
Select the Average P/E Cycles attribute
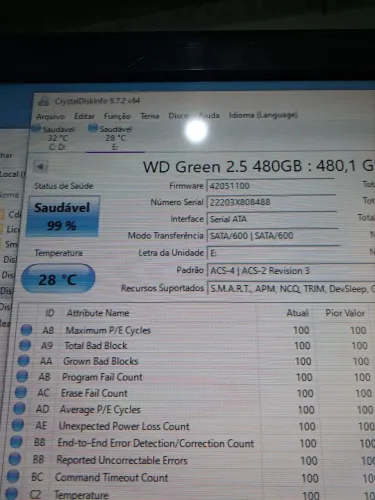click(100, 410)
